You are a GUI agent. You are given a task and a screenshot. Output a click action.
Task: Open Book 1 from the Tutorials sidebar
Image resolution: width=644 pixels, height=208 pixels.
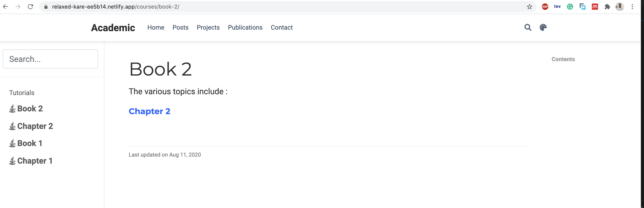coord(30,143)
